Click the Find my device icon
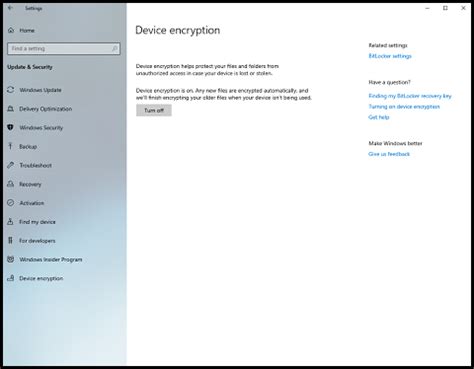 click(x=11, y=221)
